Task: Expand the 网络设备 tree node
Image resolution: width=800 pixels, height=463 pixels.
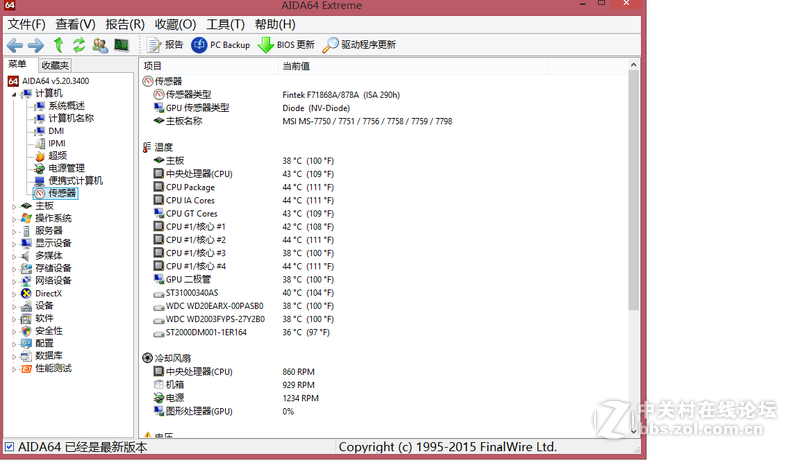Action: (x=14, y=282)
